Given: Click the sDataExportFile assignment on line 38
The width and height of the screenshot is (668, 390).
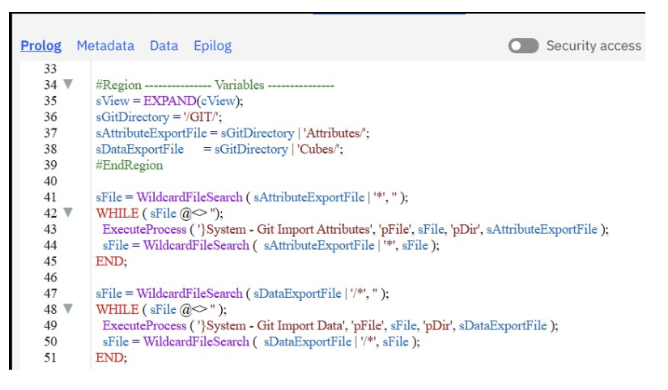Looking at the screenshot, I should tap(219, 149).
